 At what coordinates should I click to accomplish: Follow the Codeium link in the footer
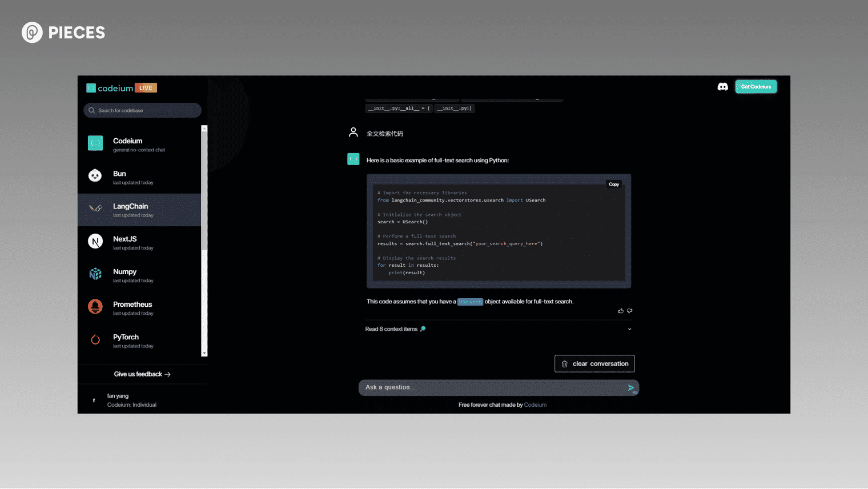pyautogui.click(x=535, y=405)
